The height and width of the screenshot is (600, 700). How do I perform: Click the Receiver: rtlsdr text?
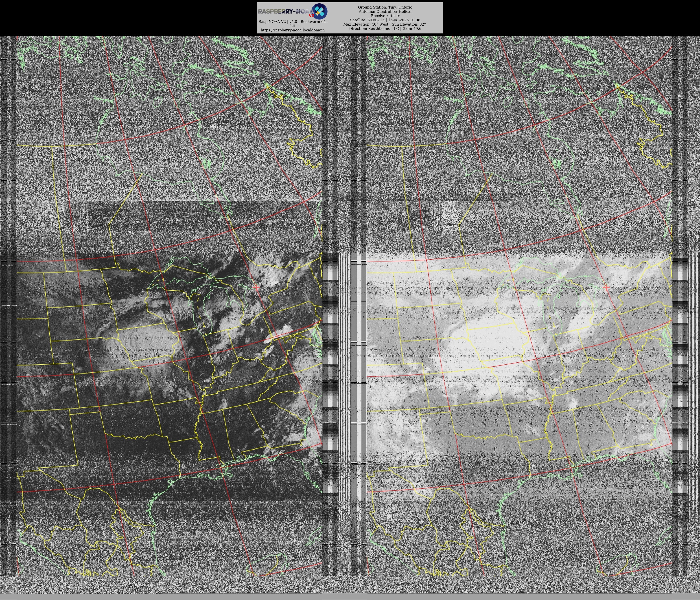[385, 16]
